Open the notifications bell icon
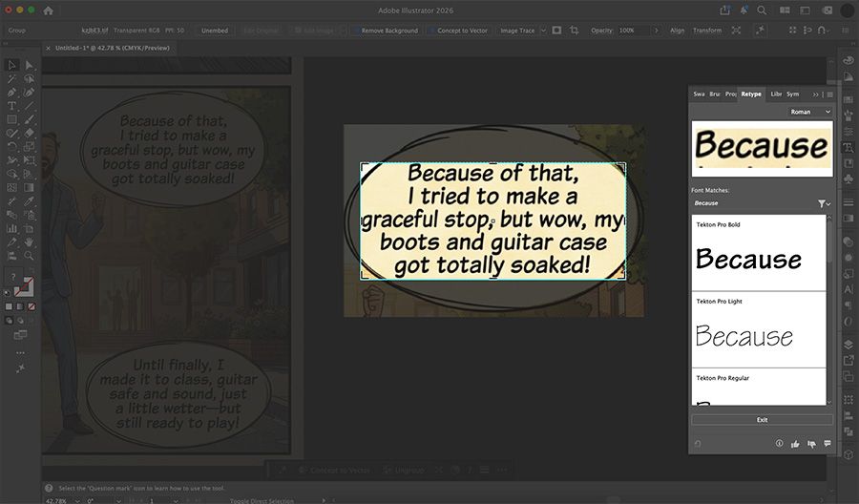This screenshot has width=859, height=504. [744, 10]
